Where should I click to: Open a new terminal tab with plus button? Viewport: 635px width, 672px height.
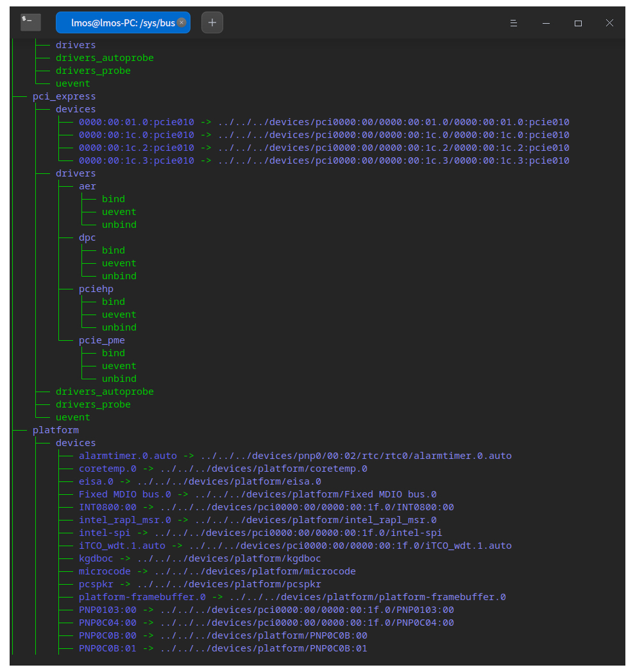(x=212, y=22)
